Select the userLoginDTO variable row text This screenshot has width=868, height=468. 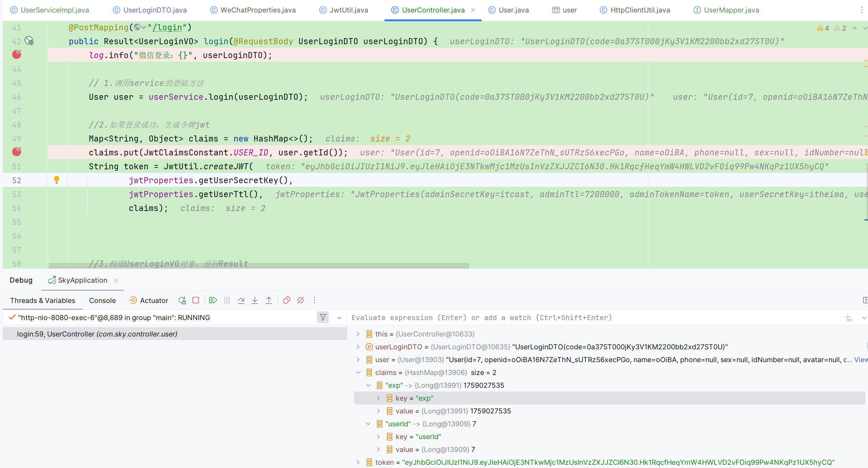(551, 347)
